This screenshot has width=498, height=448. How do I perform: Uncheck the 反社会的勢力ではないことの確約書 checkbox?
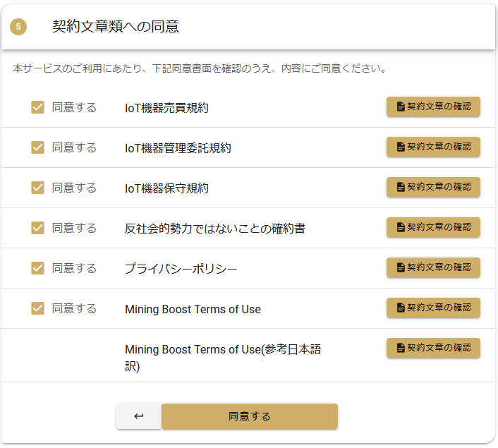pos(37,228)
